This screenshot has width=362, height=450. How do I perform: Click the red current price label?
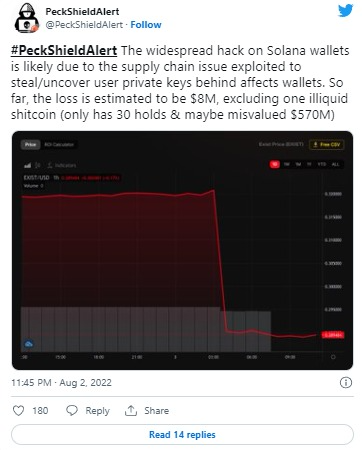[333, 335]
